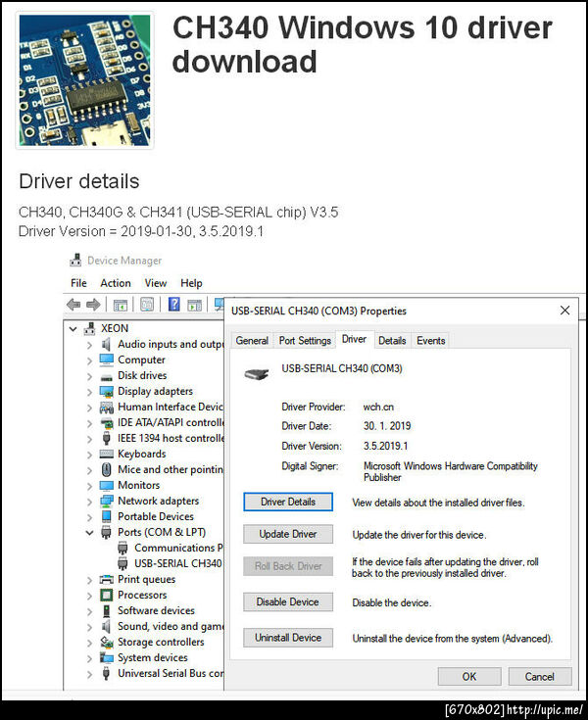Close the CH340 Properties dialog

click(x=565, y=311)
